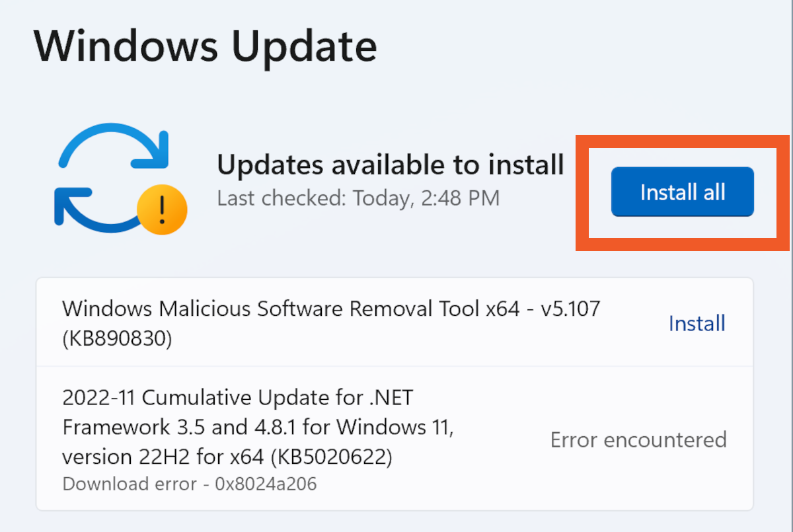Click the 'Error encountered' status label

[638, 439]
